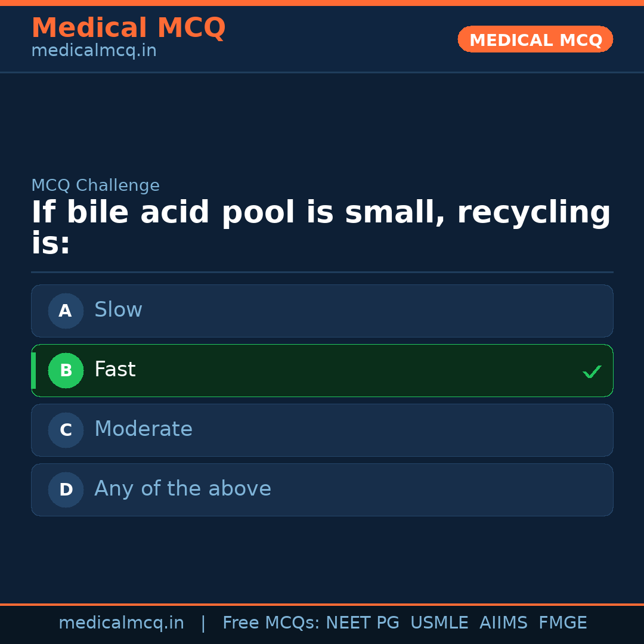Click the orange accent bar beside option B

[x=33, y=370]
